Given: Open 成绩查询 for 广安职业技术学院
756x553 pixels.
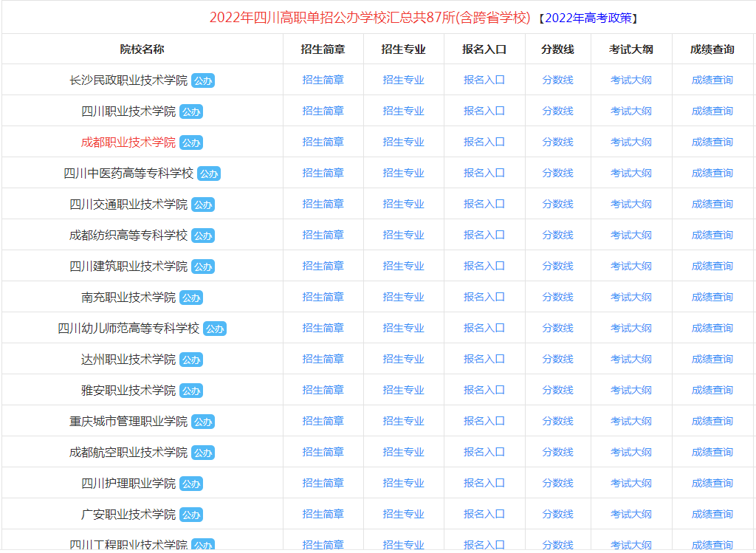Looking at the screenshot, I should click(712, 515).
